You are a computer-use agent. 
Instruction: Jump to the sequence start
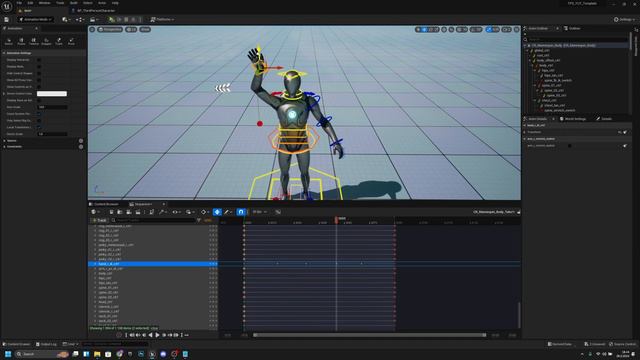point(126,335)
